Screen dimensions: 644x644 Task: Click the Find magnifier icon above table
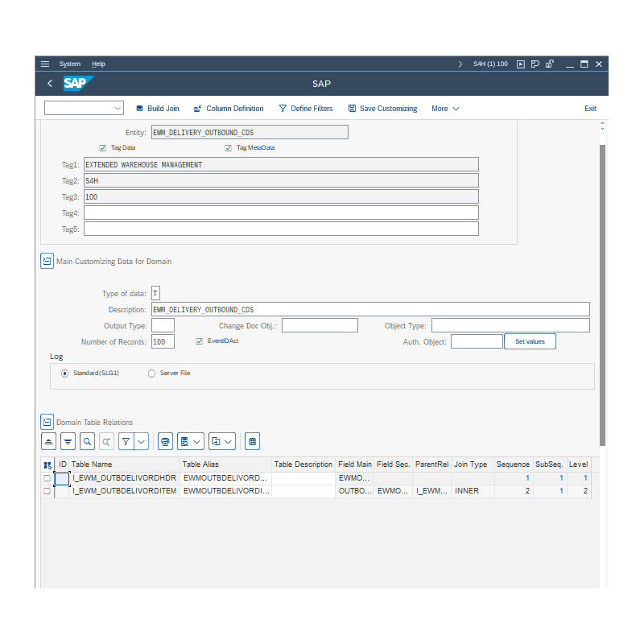pos(87,441)
